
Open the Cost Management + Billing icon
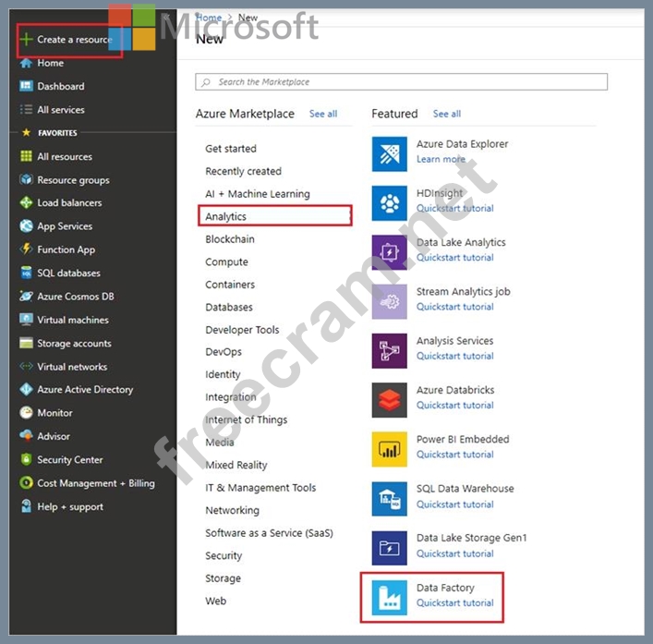pos(26,483)
